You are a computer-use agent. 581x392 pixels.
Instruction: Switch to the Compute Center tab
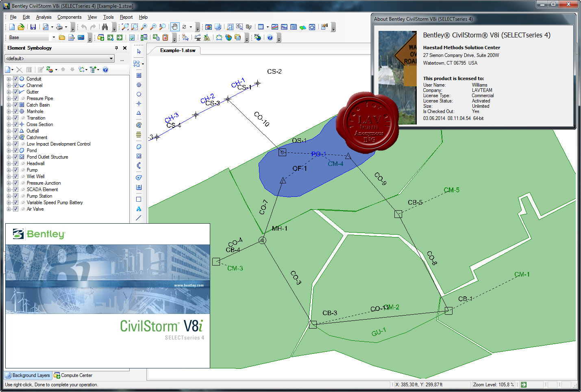73,375
